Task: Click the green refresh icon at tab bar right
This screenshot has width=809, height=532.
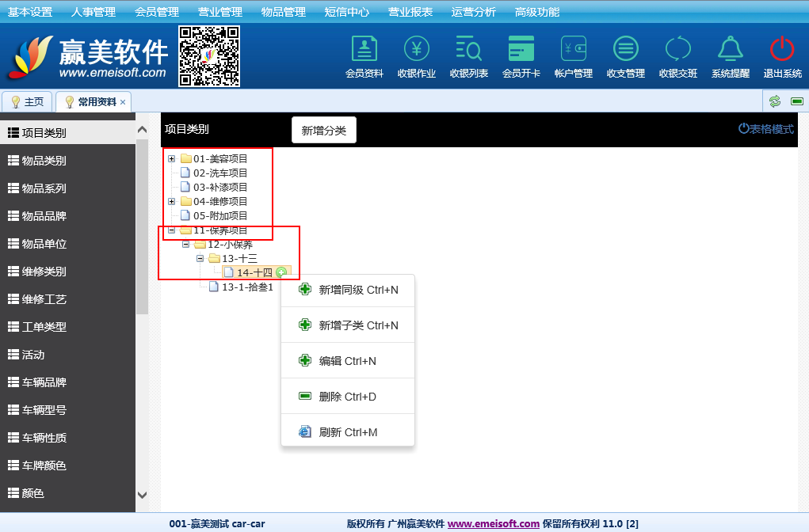Action: [x=775, y=101]
